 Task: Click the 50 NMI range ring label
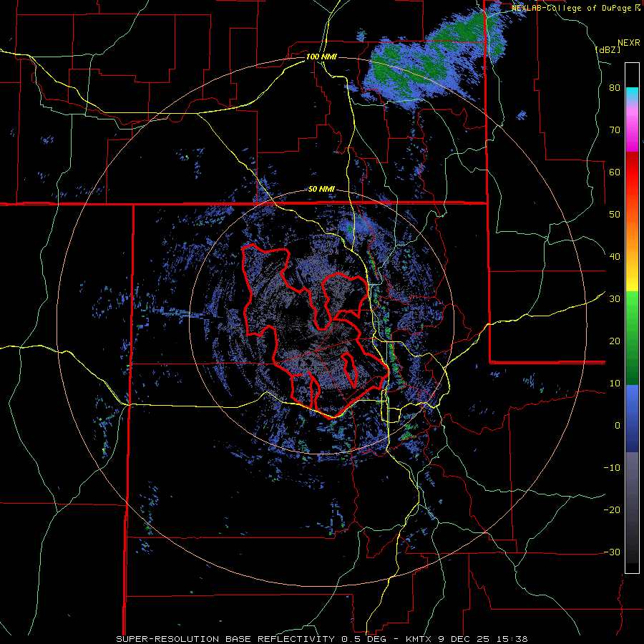pyautogui.click(x=321, y=190)
